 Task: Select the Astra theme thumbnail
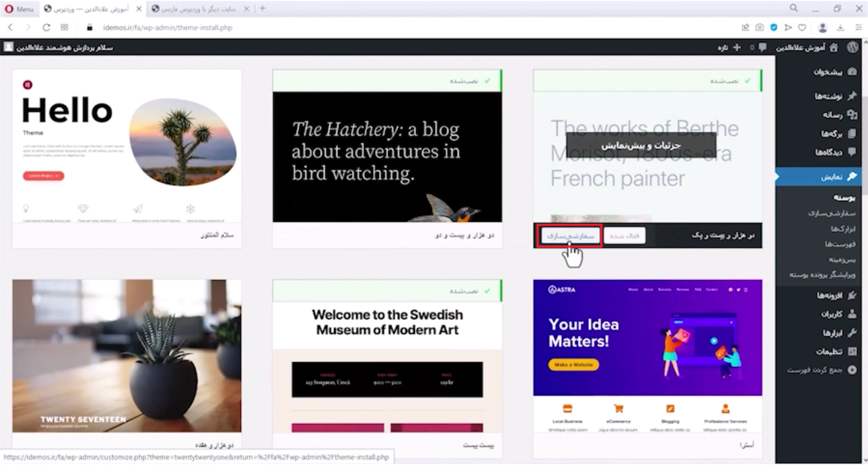(x=648, y=356)
